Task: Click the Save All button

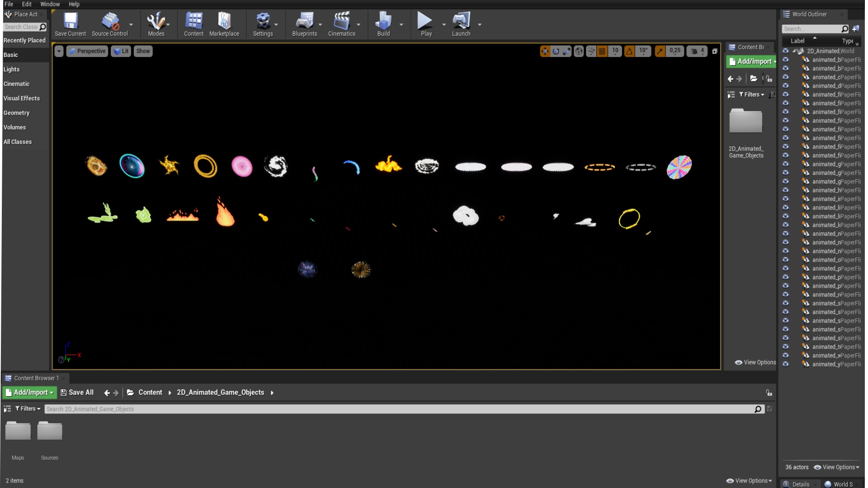Action: click(x=77, y=392)
